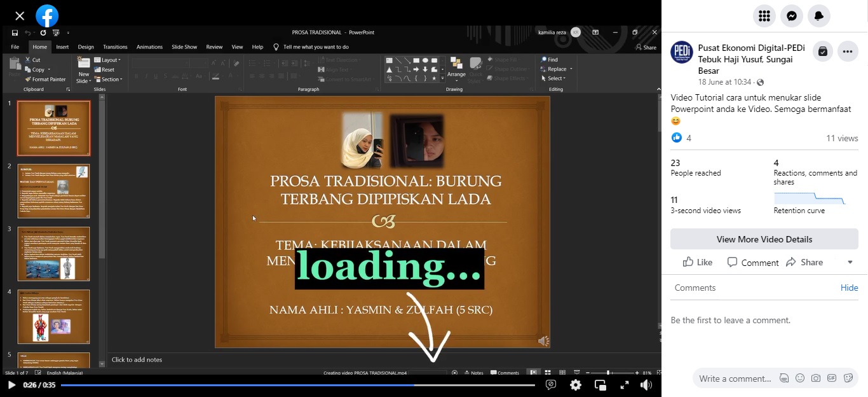Like the video post
Viewport: 868px width, 397px height.
pos(698,262)
